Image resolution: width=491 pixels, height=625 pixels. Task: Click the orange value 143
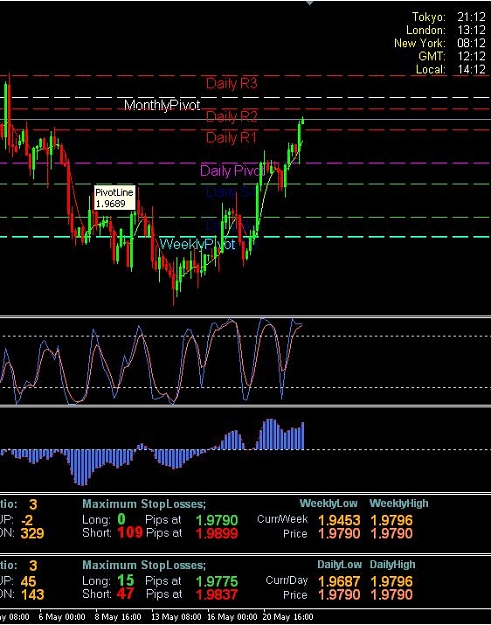[32, 595]
